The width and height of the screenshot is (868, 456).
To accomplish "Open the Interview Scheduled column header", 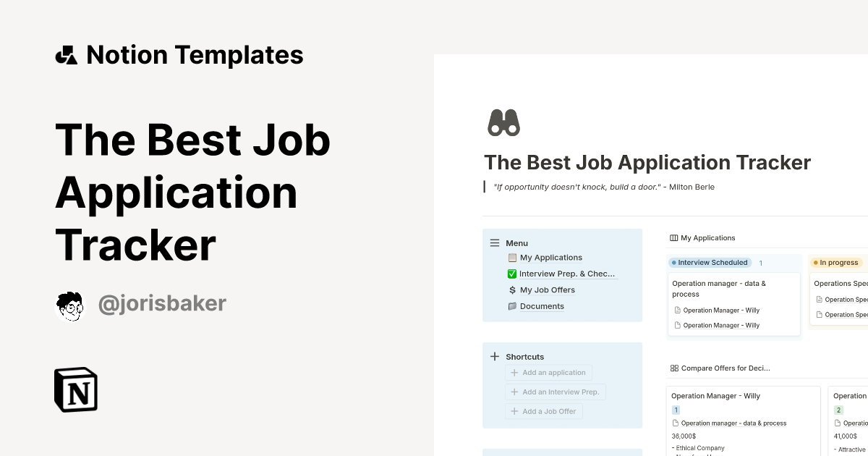I will pos(710,263).
